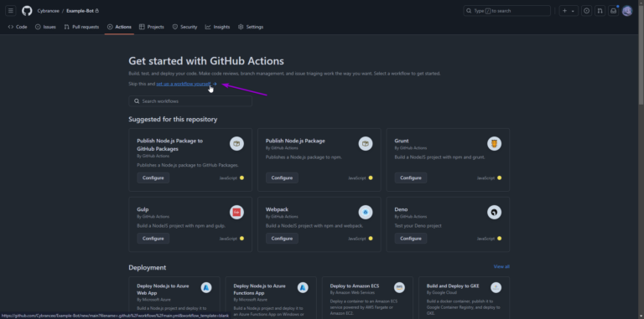
Task: Click the Google Cloud icon on GKE card
Action: point(496,288)
